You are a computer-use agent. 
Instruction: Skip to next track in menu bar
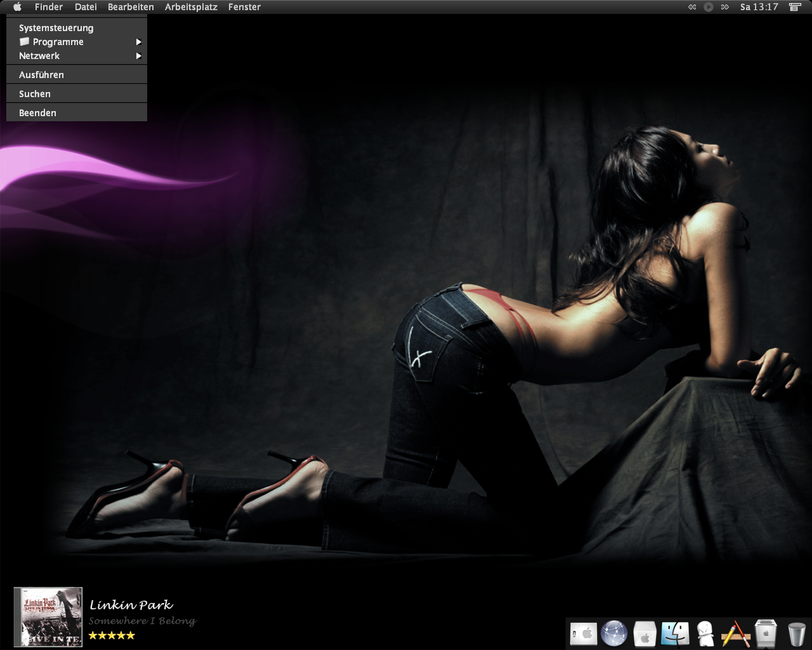click(724, 7)
